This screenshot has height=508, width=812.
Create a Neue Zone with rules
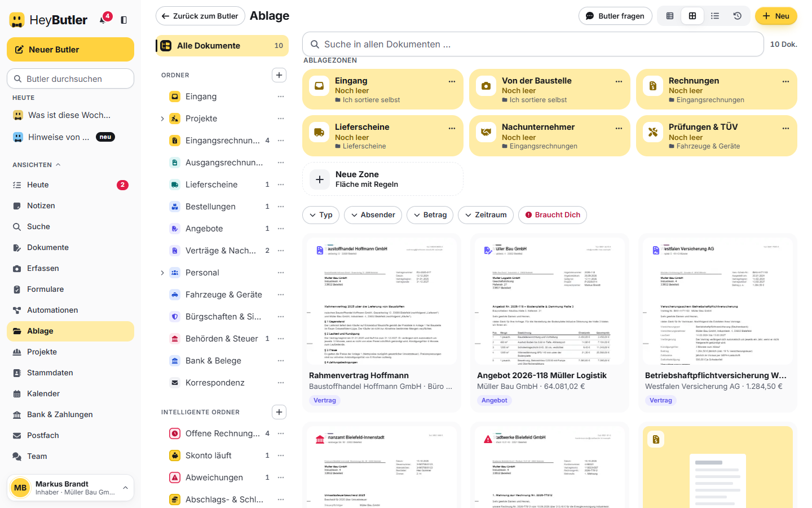tap(383, 179)
